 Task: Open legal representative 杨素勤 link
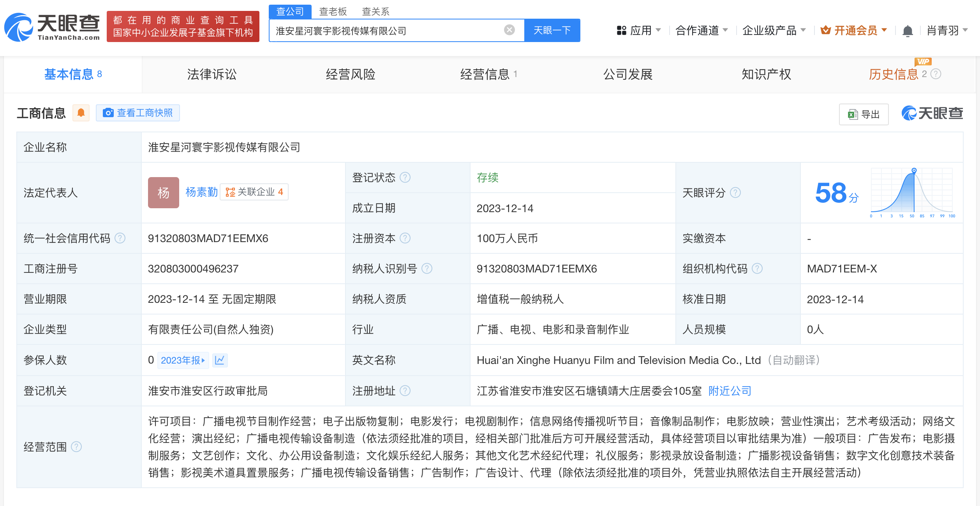(x=201, y=192)
